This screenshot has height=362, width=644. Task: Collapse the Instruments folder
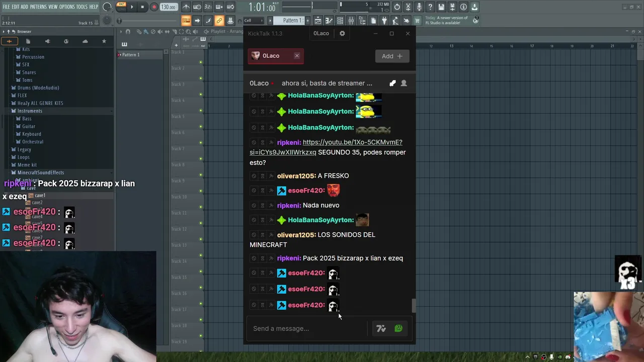point(30,111)
